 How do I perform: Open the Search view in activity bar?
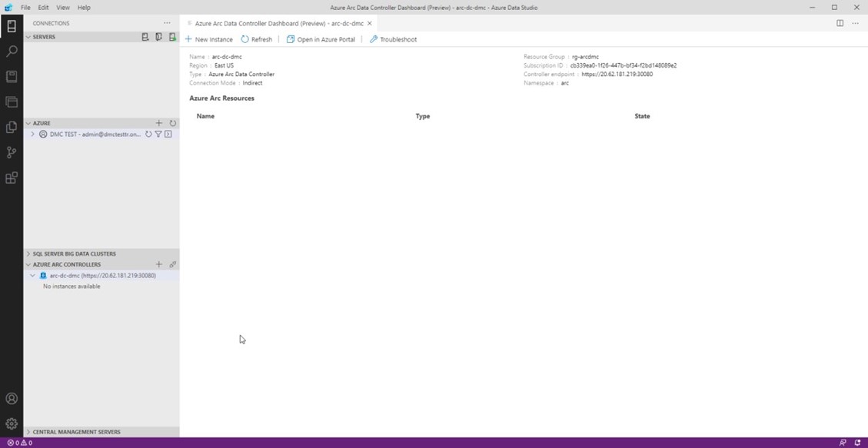pos(11,51)
